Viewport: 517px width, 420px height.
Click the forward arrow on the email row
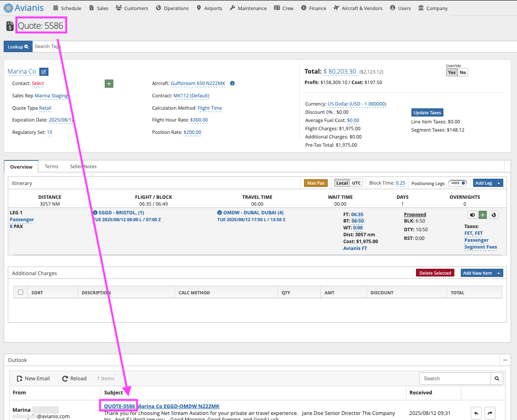490,413
